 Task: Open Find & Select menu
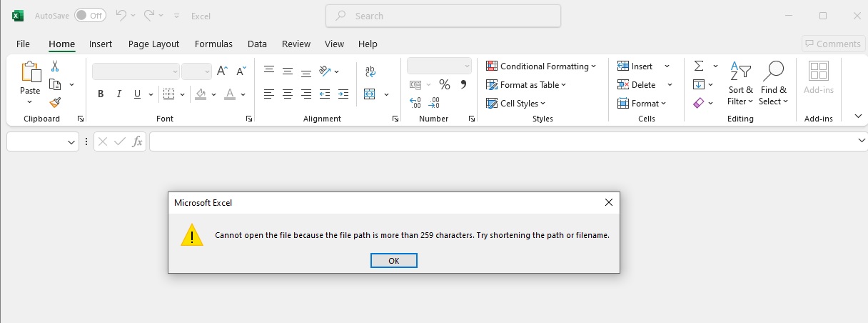(773, 84)
